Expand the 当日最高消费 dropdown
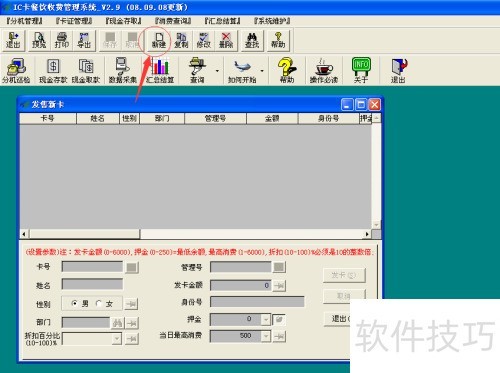This screenshot has height=373, width=500. (265, 336)
